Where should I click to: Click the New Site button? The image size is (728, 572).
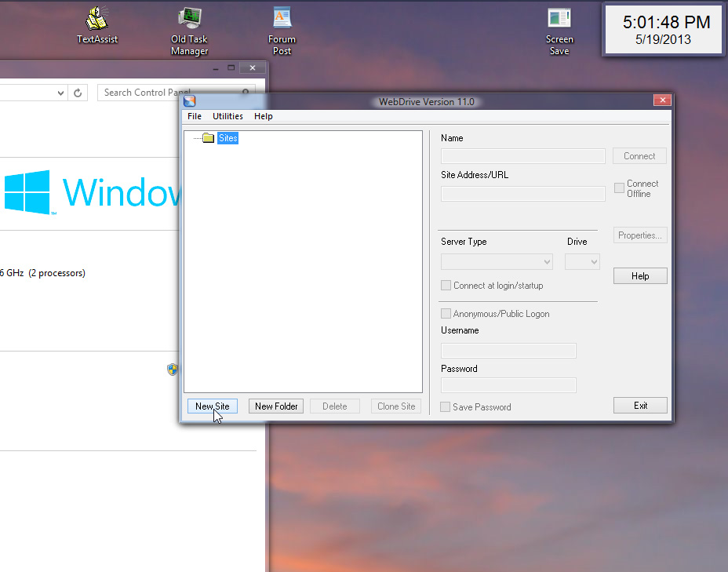tap(212, 406)
